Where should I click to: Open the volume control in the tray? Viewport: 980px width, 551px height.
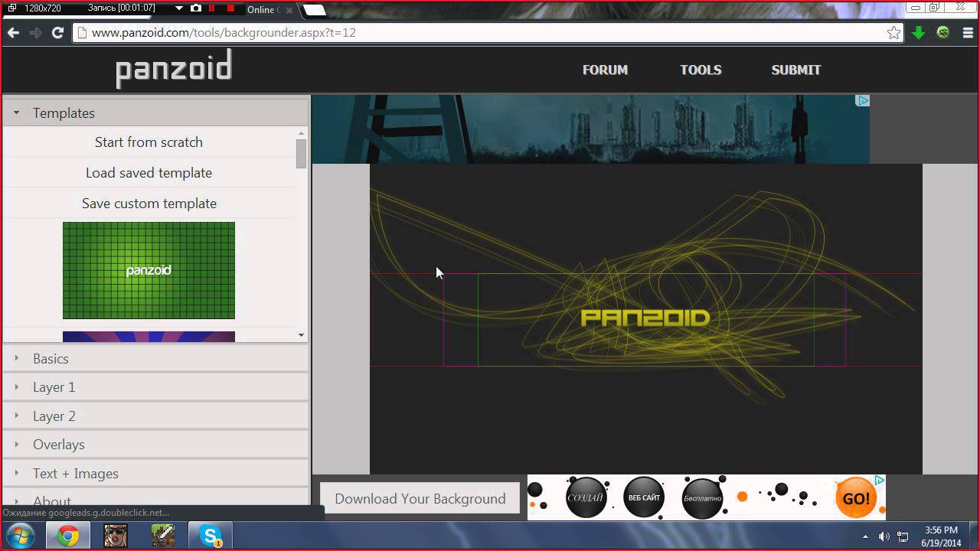884,536
